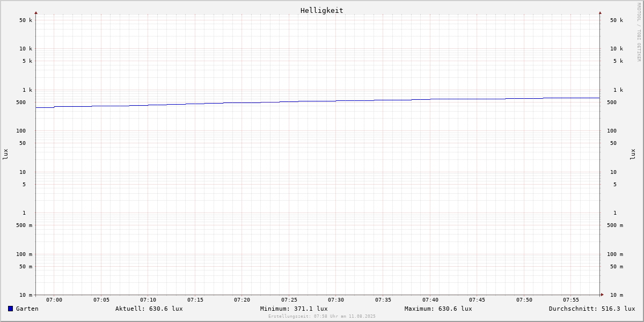Click the 5 k label on left axis
The height and width of the screenshot is (322, 644).
click(27, 61)
